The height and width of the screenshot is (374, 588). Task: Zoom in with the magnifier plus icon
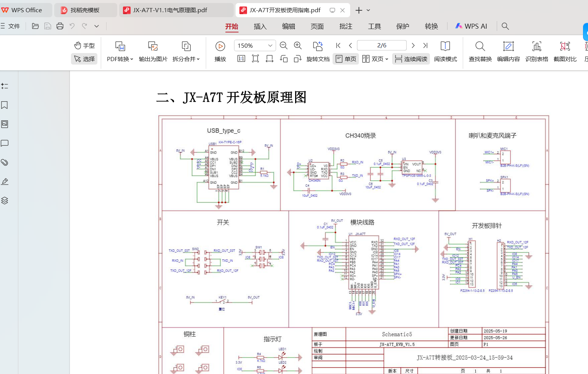point(298,45)
